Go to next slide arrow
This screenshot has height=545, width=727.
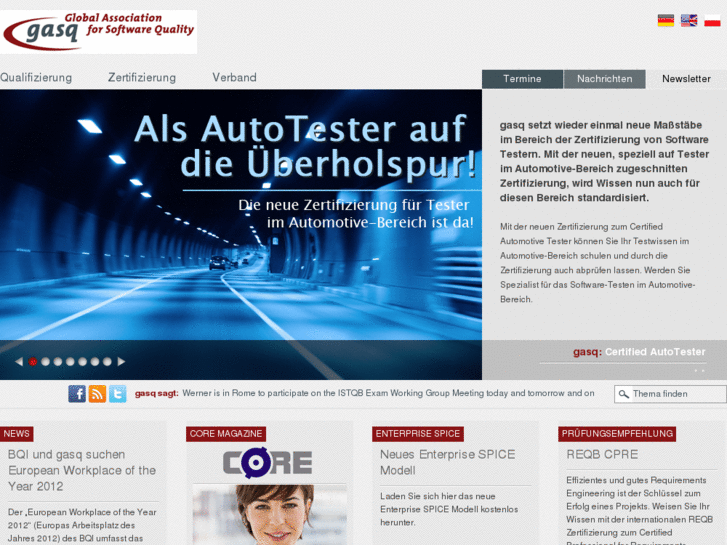121,361
